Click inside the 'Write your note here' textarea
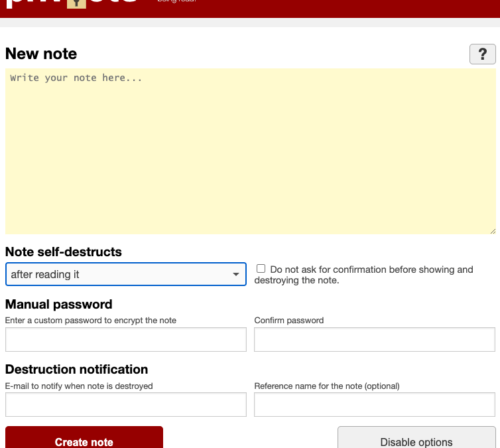 pos(250,151)
